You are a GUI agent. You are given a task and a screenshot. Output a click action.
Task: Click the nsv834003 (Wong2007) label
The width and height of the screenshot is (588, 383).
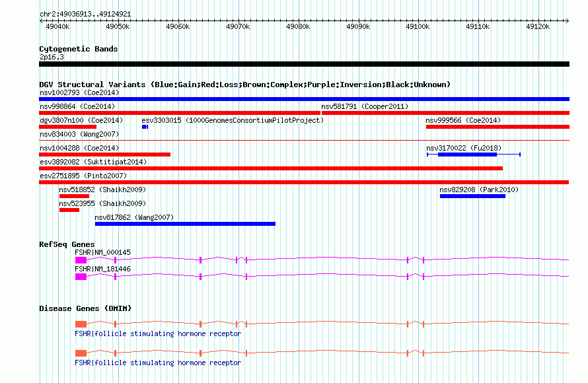pyautogui.click(x=79, y=134)
